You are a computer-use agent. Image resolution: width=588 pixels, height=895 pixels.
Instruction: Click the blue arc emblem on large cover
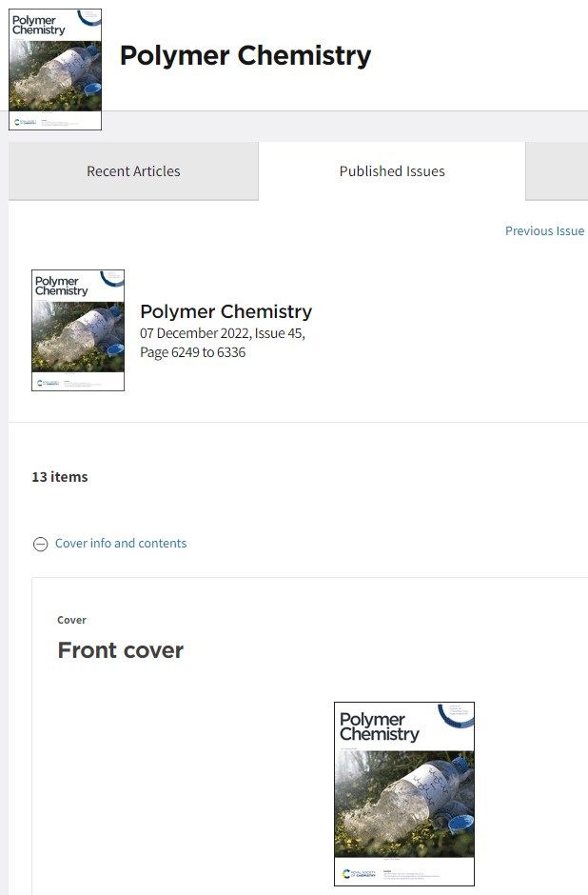coord(456,716)
